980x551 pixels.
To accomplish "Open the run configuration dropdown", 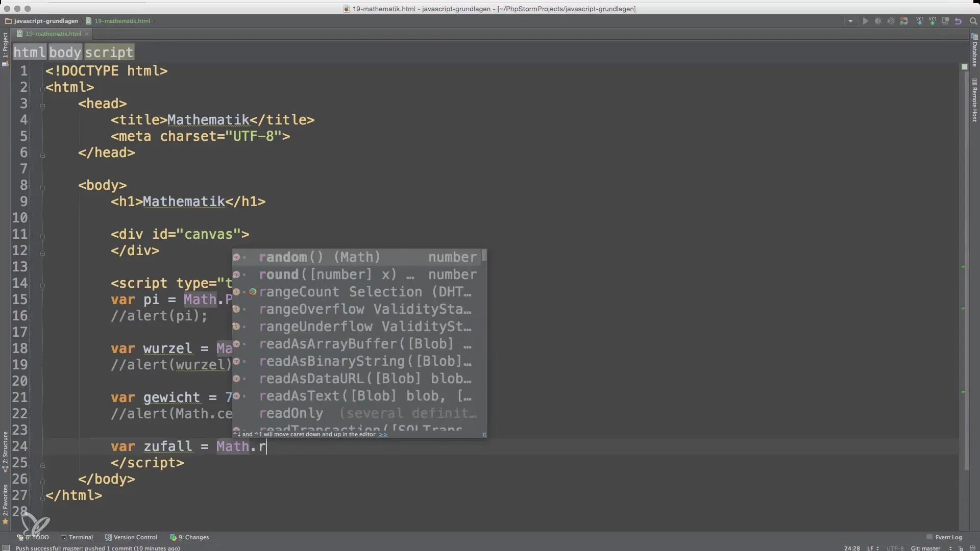I will tap(850, 21).
